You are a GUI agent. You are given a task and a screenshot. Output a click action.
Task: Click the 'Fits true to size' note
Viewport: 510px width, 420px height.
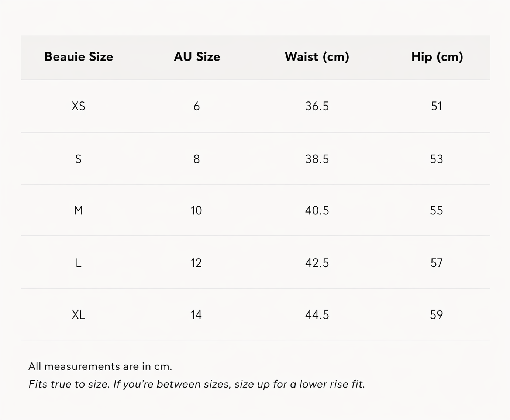pyautogui.click(x=197, y=384)
